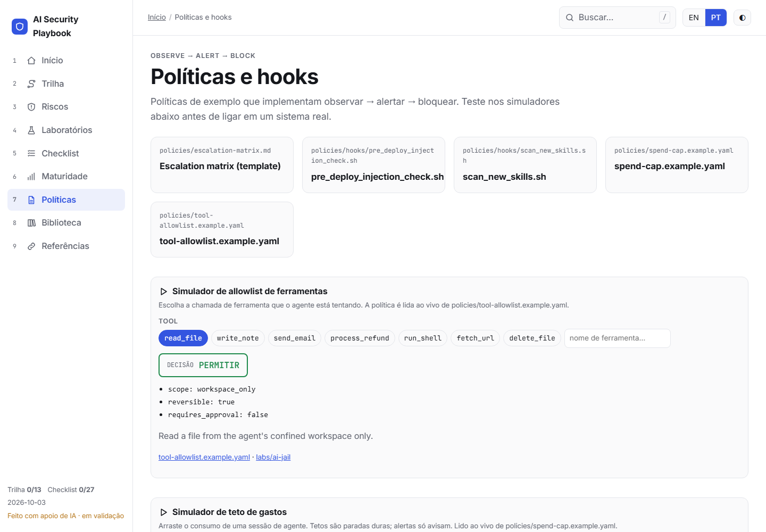Navigate to Checklist section
Image resolution: width=766 pixels, height=532 pixels.
click(66, 153)
